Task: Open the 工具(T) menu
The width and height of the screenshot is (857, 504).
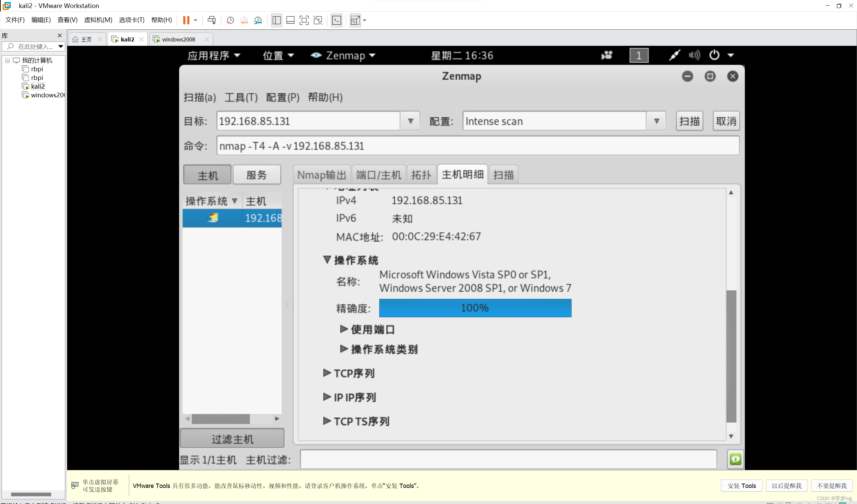Action: tap(241, 98)
